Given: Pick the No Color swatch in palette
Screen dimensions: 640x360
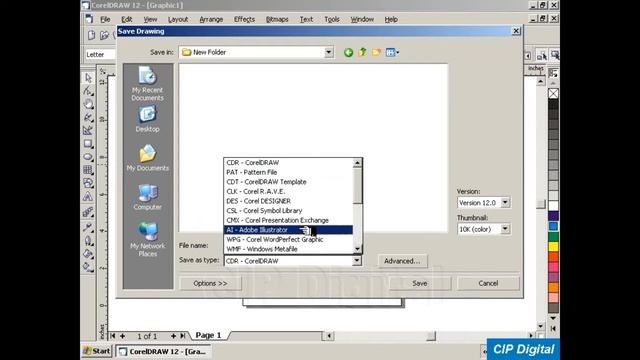Looking at the screenshot, I should tap(553, 93).
